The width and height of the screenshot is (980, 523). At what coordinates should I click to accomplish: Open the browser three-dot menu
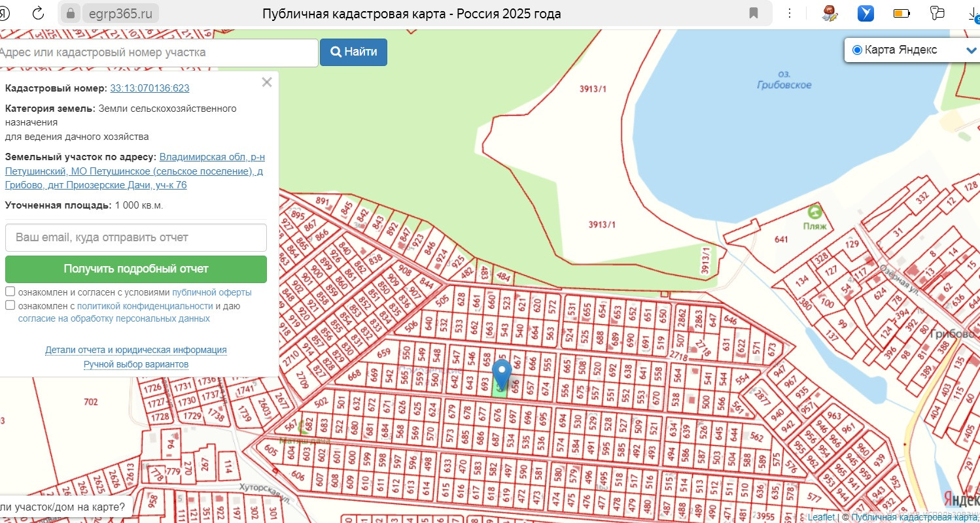tap(790, 13)
